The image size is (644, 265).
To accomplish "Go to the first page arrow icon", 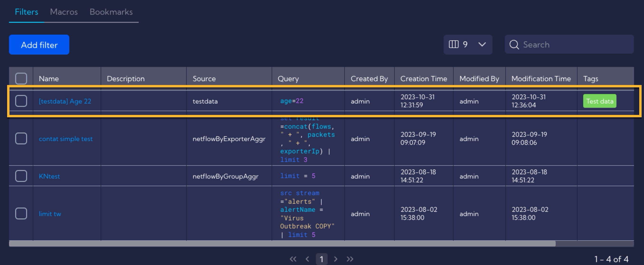I will coord(293,259).
